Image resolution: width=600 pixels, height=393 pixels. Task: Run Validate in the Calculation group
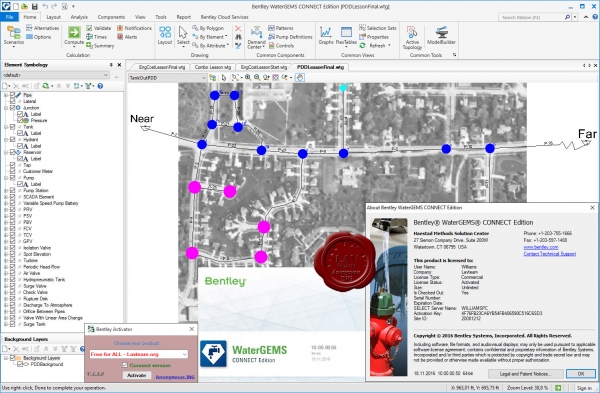pyautogui.click(x=98, y=28)
